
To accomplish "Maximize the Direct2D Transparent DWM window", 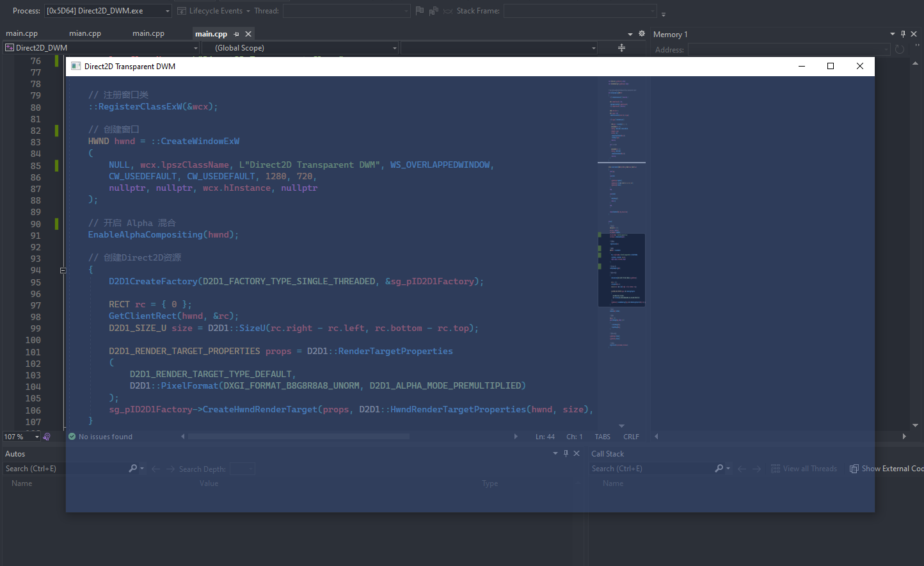I will (831, 66).
